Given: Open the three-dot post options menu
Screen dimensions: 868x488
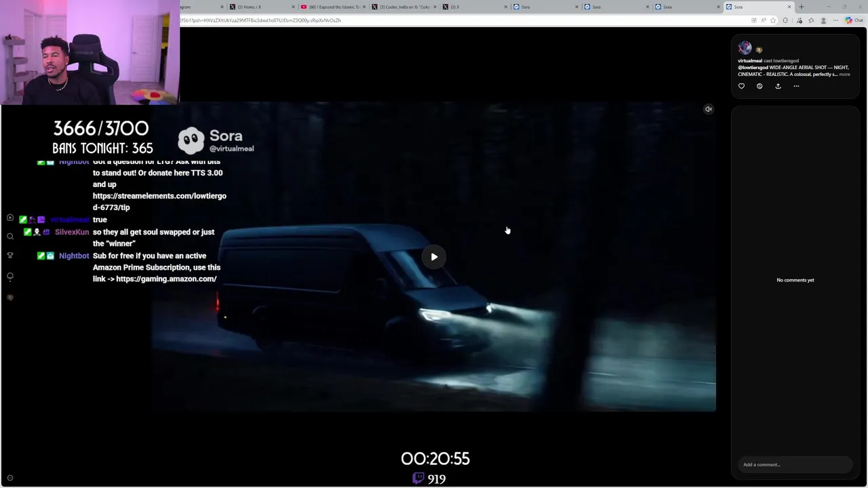Looking at the screenshot, I should click(x=796, y=86).
